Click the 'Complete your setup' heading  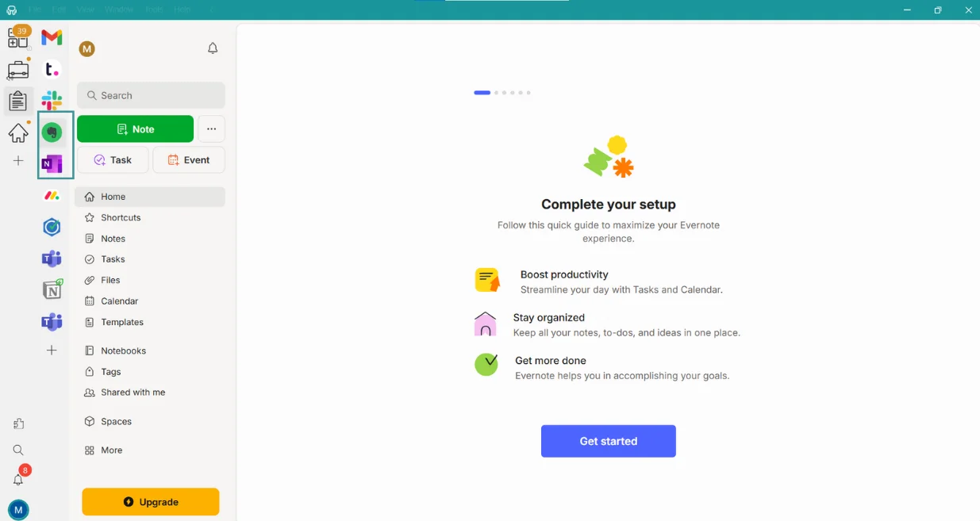pos(609,205)
